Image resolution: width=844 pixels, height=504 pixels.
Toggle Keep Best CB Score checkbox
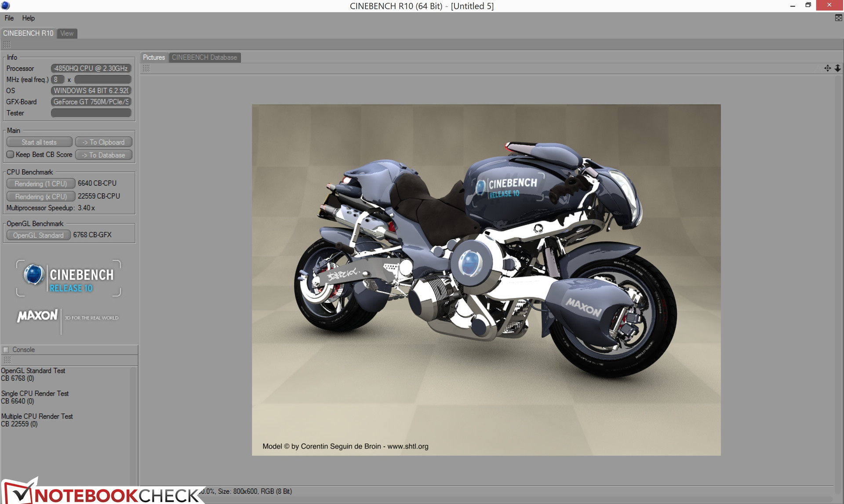tap(11, 154)
